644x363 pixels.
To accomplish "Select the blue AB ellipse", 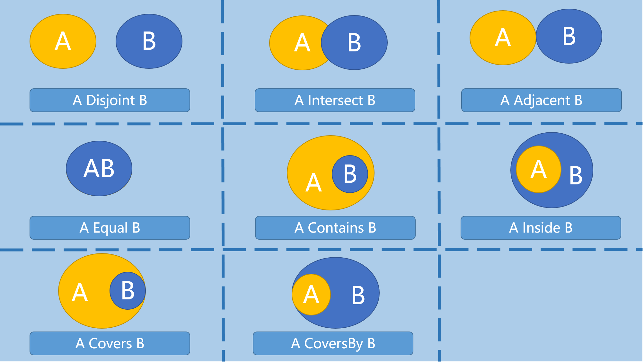I will point(99,169).
